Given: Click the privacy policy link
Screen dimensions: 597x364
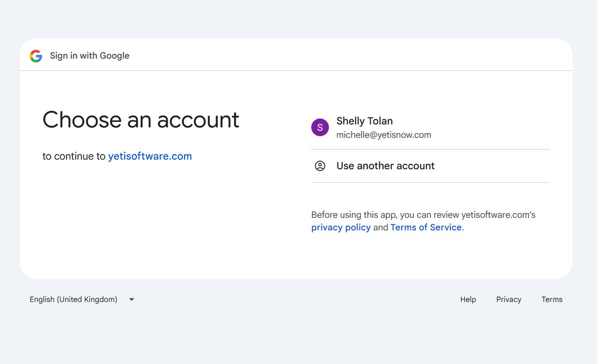Looking at the screenshot, I should click(x=341, y=227).
